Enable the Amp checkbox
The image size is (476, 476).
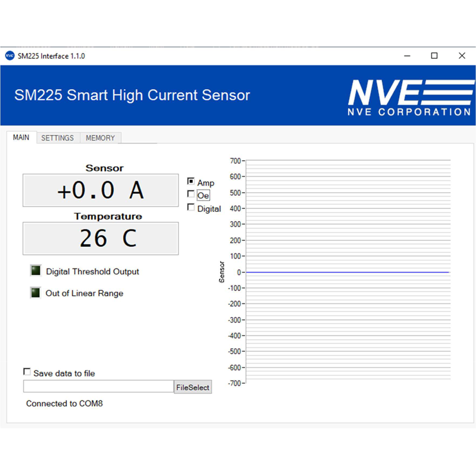[190, 181]
